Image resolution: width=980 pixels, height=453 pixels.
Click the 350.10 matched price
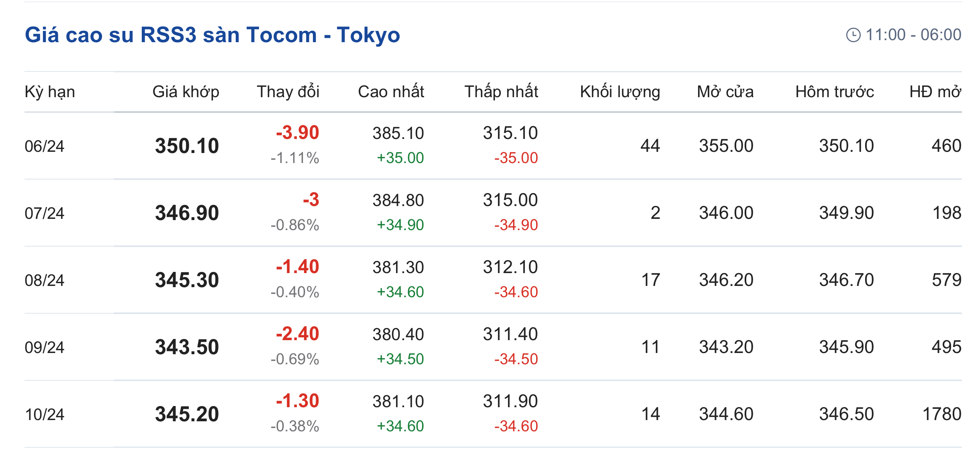click(187, 146)
